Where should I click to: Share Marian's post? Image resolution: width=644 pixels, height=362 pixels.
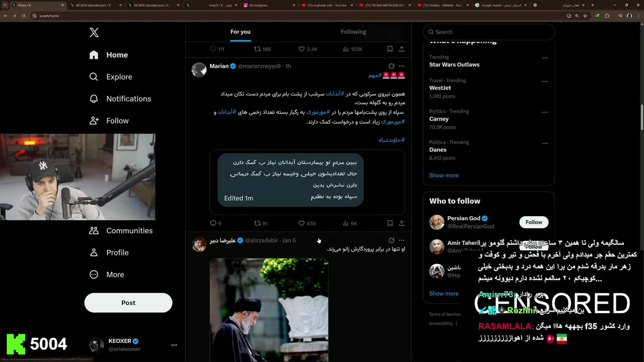click(401, 223)
